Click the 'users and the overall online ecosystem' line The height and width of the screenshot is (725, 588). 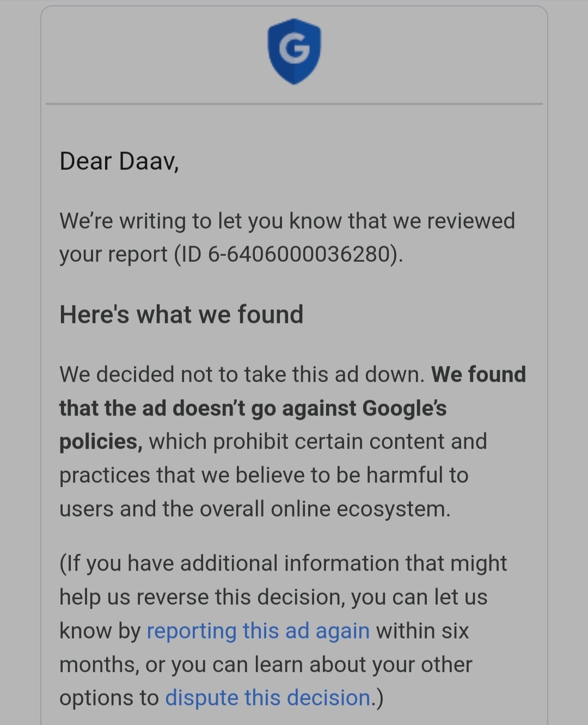tap(255, 509)
